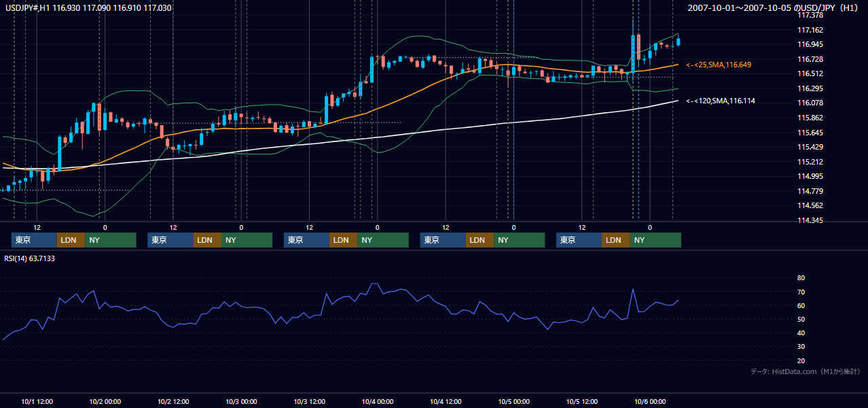Click the 25 SMA 116.649 label
The width and height of the screenshot is (868, 408).
719,65
